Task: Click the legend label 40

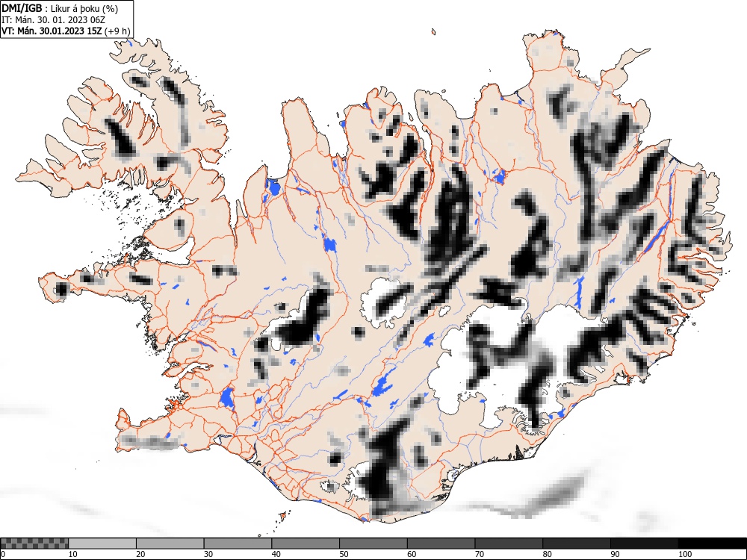Action: pyautogui.click(x=276, y=554)
